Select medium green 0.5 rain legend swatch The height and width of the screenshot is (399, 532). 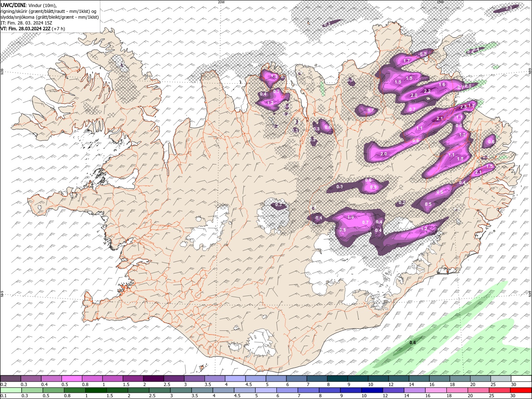pos(53,390)
